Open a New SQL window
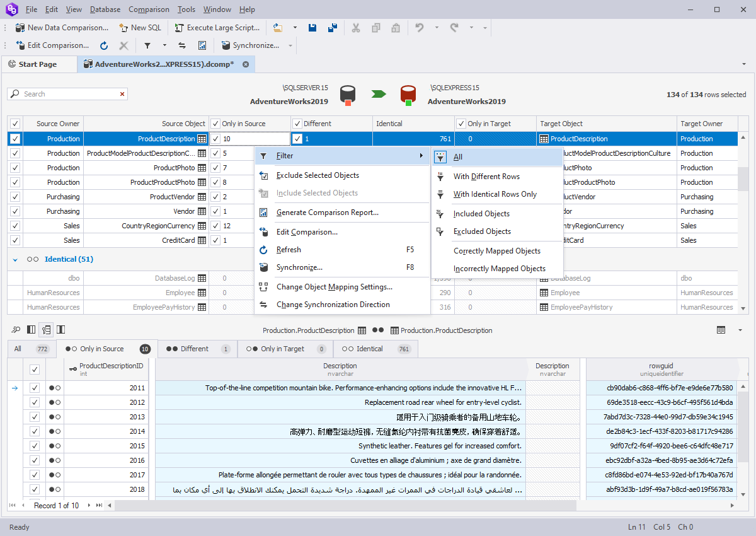756x536 pixels. tap(140, 27)
